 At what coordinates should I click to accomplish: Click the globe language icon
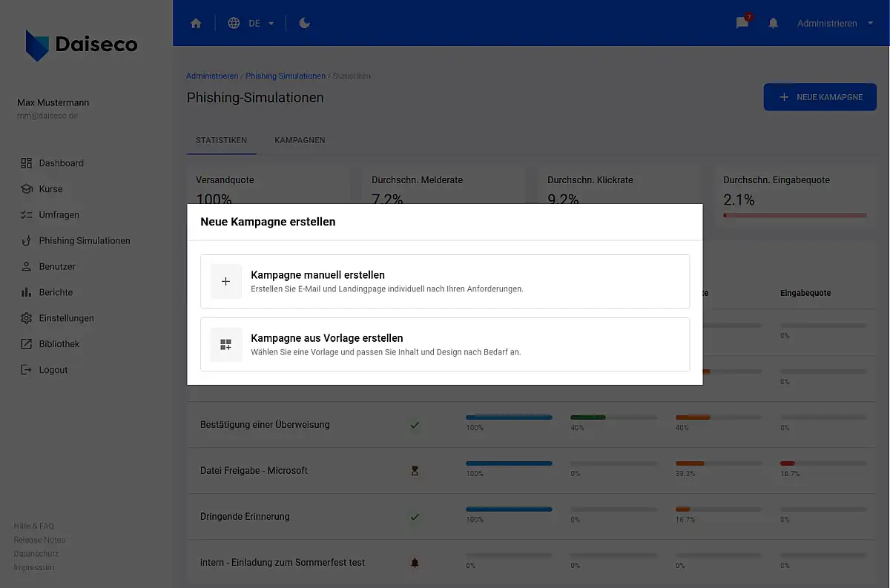pos(234,23)
